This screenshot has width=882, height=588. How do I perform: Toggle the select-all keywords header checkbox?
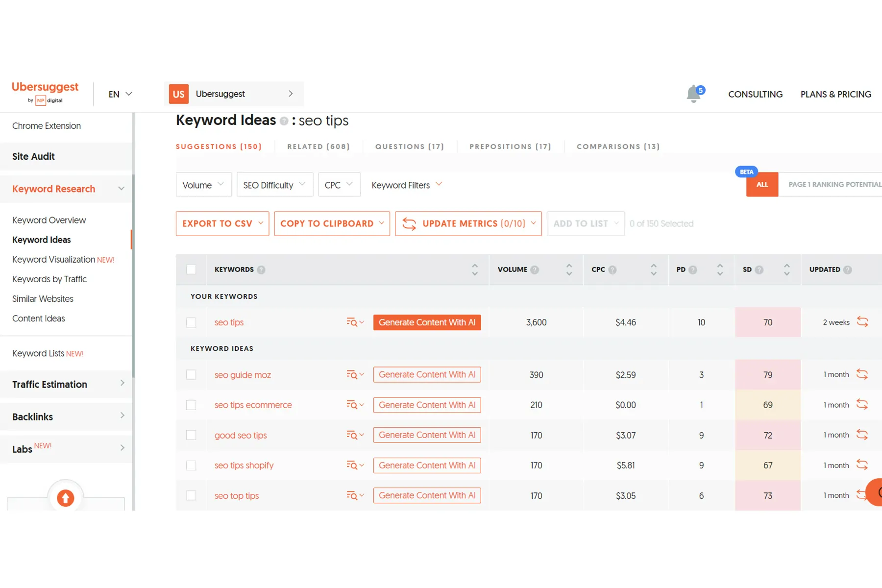(x=191, y=269)
